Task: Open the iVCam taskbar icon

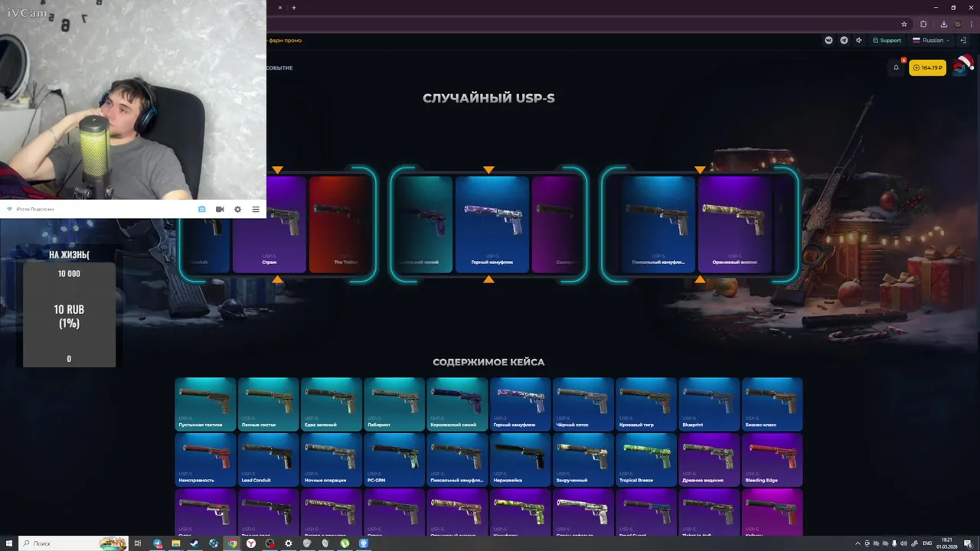Action: [364, 543]
